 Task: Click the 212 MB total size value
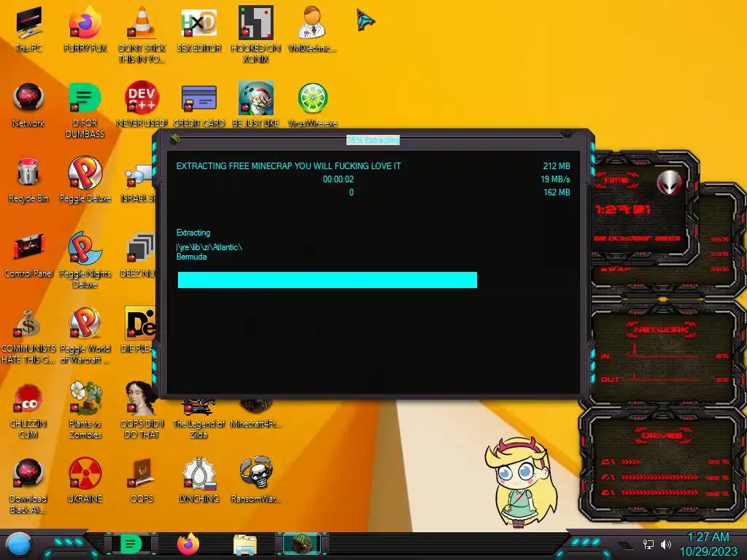557,166
